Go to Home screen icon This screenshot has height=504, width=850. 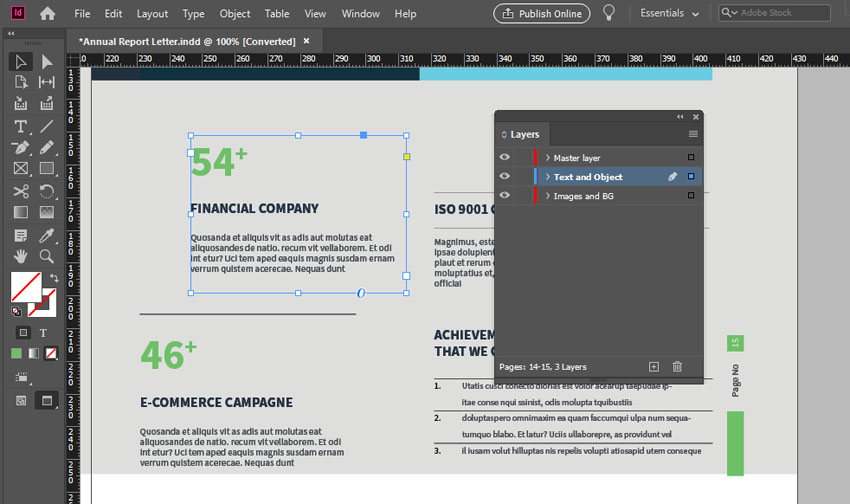pyautogui.click(x=47, y=14)
